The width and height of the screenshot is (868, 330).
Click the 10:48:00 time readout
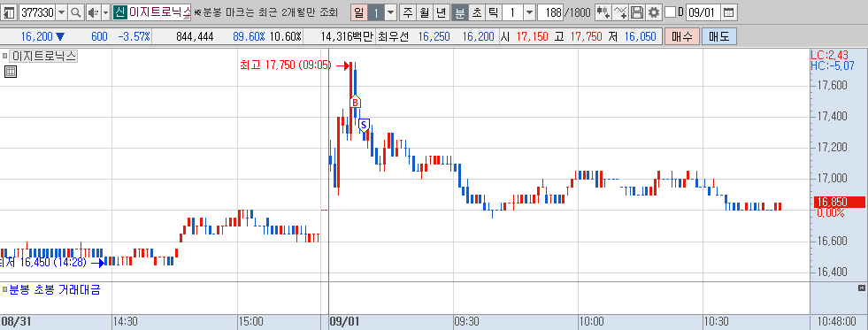pyautogui.click(x=837, y=321)
